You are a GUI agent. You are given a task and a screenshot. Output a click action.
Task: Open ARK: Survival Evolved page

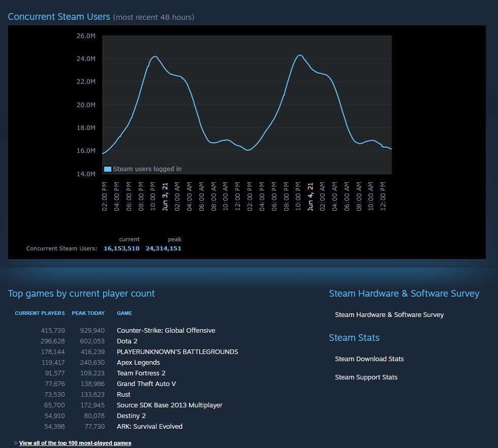149,426
